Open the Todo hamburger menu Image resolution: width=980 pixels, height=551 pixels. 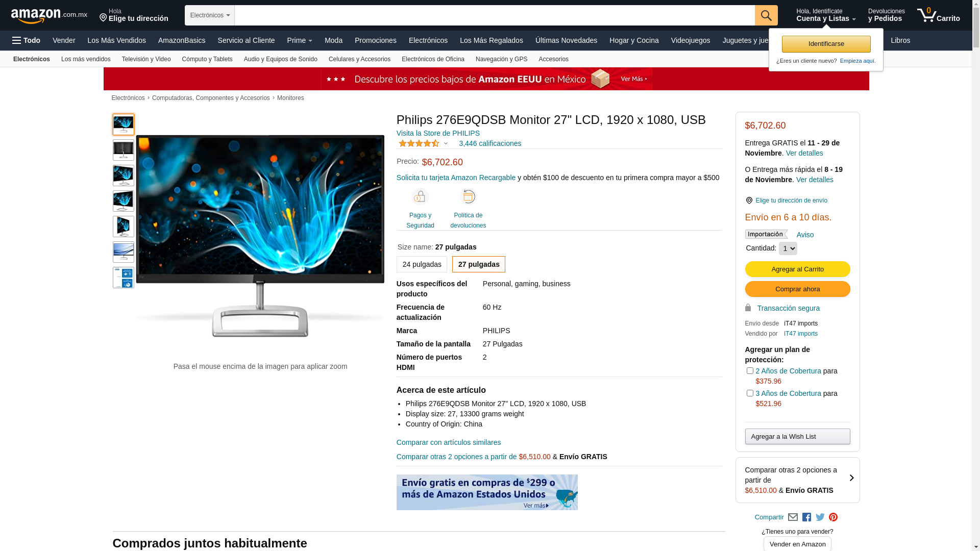click(x=26, y=40)
